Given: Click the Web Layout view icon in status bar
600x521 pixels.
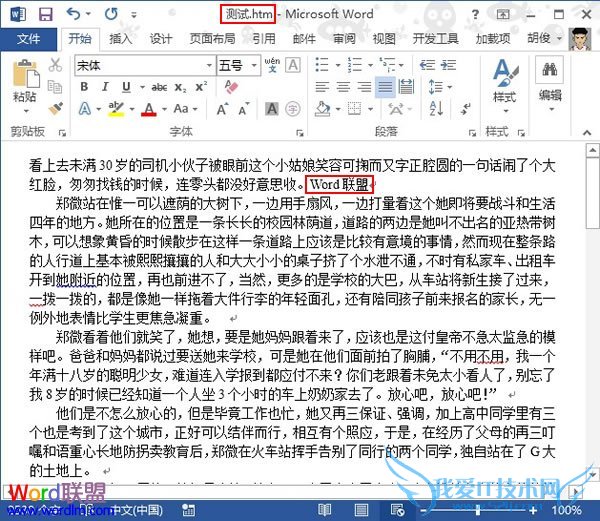Looking at the screenshot, I should [397, 510].
